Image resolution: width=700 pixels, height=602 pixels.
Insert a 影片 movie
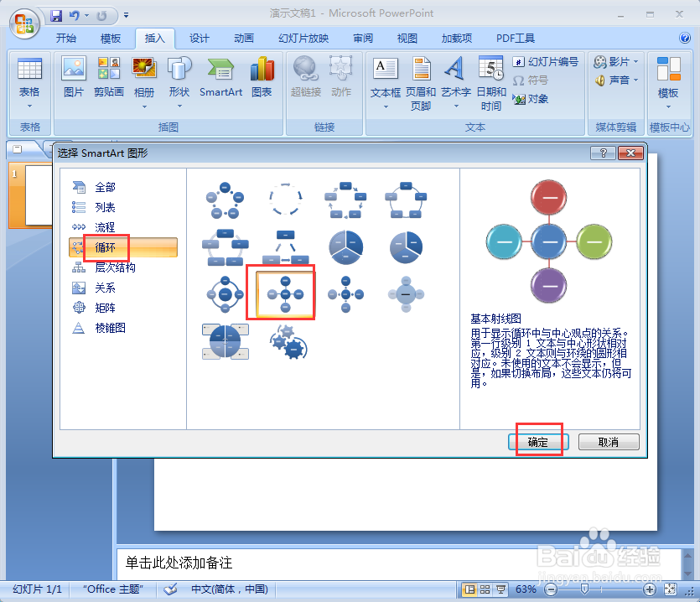612,62
